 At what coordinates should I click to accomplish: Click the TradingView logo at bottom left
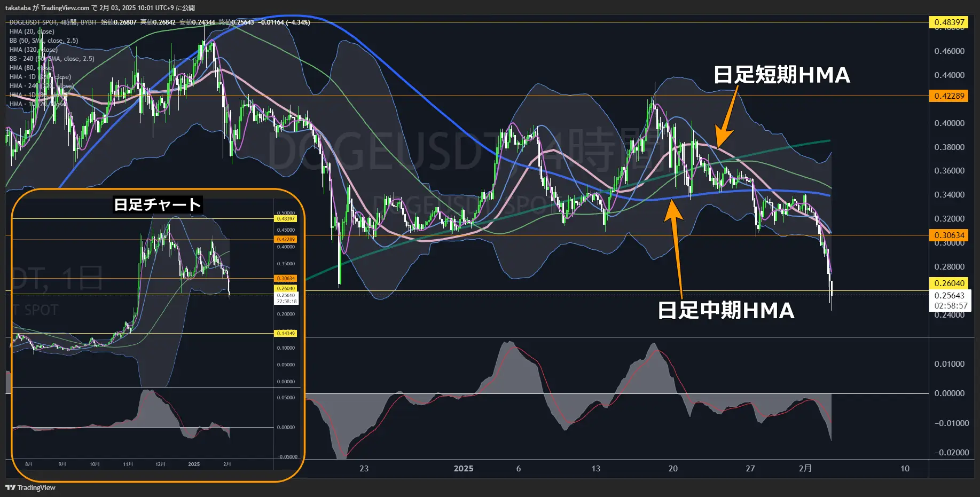point(30,487)
